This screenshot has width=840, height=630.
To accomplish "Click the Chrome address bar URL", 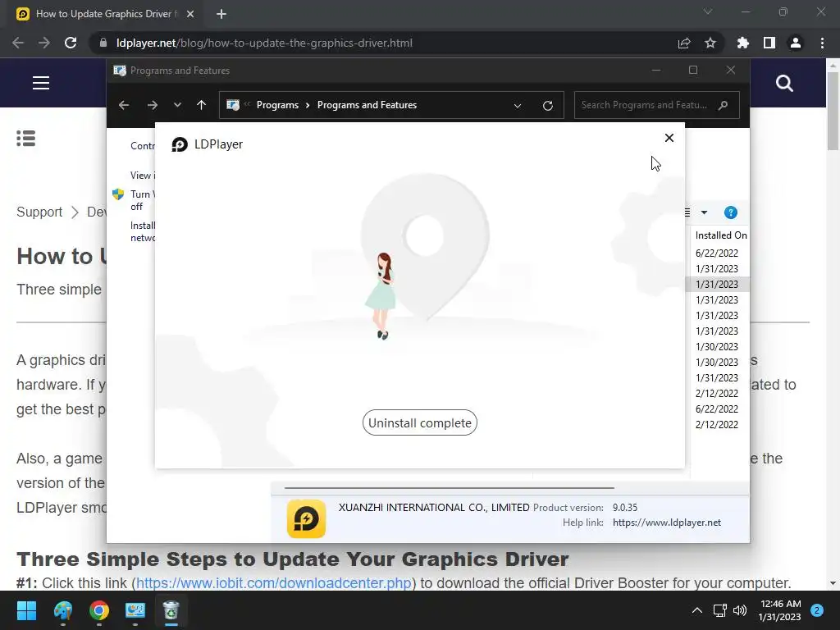I will [x=264, y=43].
